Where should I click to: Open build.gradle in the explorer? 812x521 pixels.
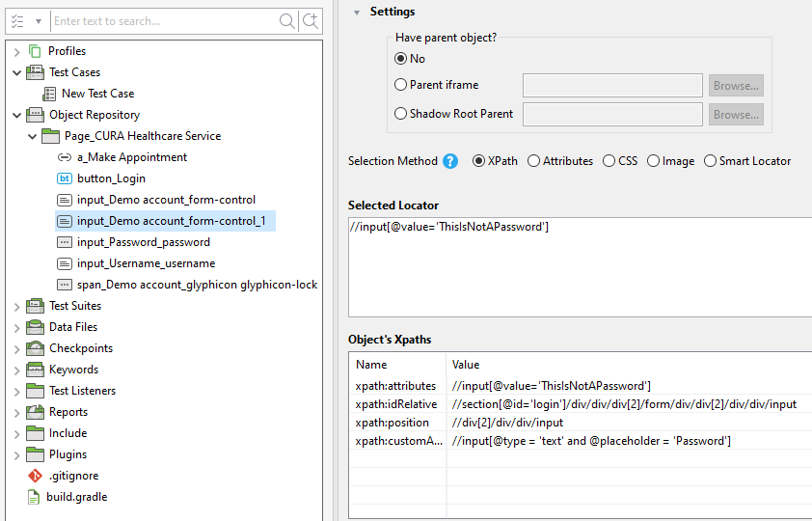coord(76,497)
